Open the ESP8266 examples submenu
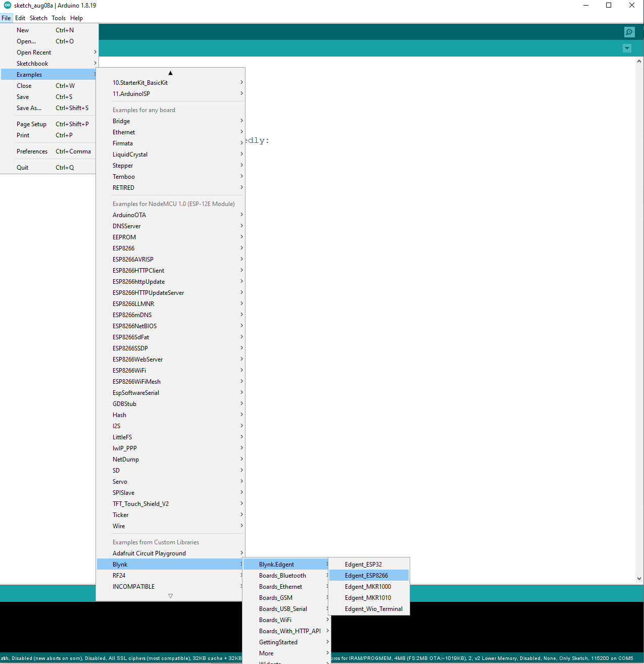Viewport: 644px width, 664px height. (x=170, y=248)
